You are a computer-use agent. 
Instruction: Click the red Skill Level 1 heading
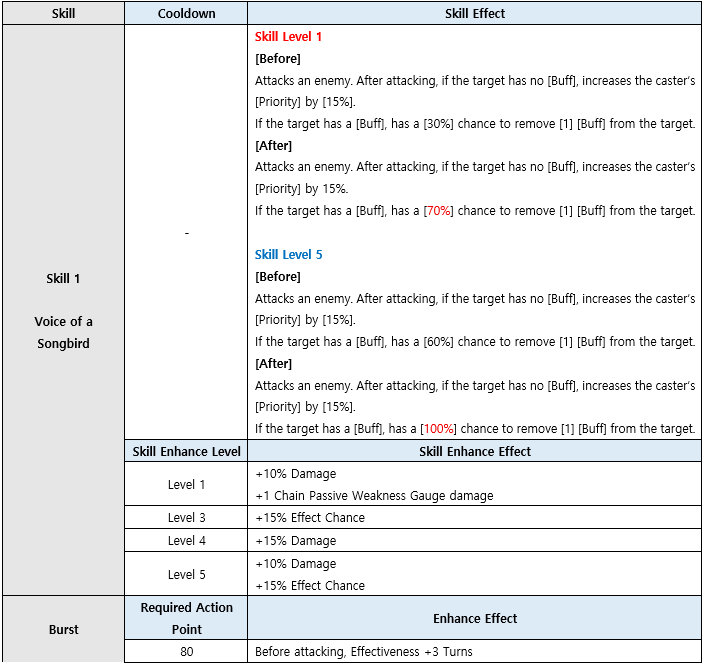288,37
